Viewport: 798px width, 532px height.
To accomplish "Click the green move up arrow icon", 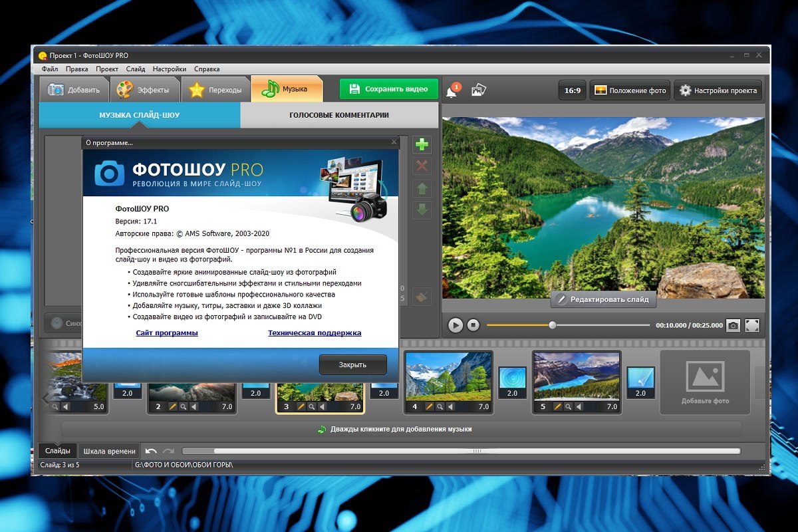I will click(x=422, y=189).
